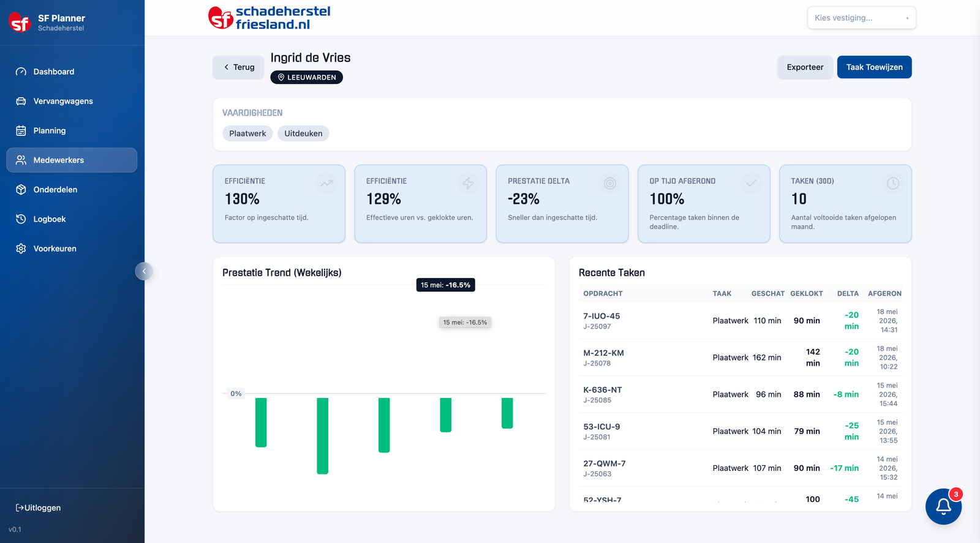980x543 pixels.
Task: Click checkmark icon on Op Tijd Afgerond card
Action: point(752,183)
